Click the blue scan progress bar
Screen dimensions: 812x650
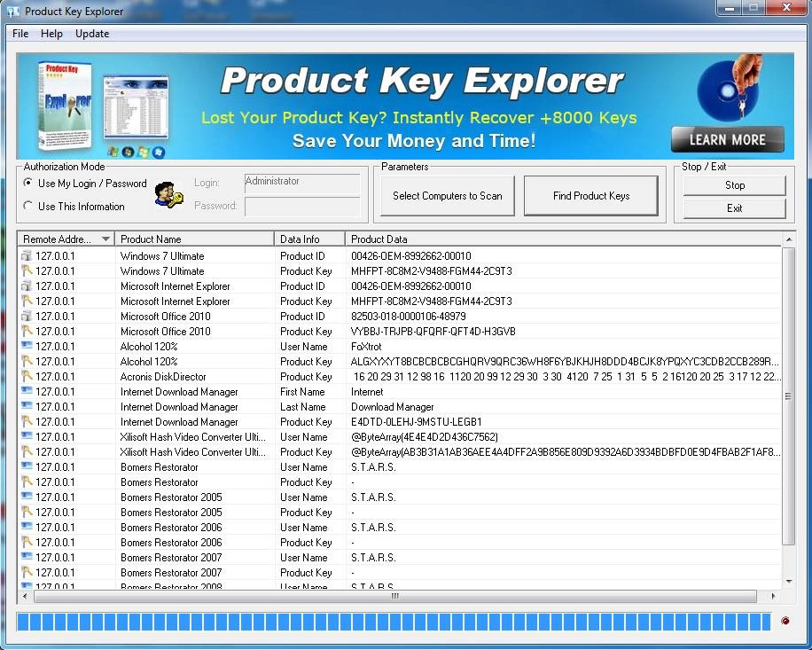(394, 622)
